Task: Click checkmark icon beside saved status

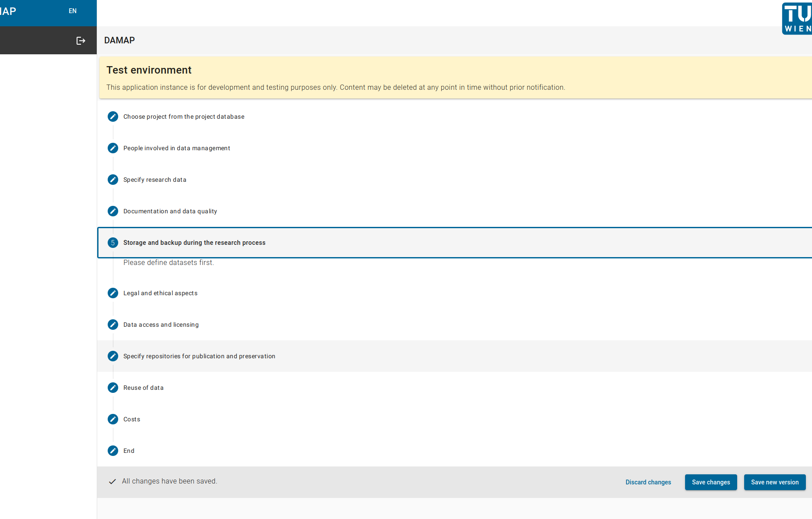Action: [112, 481]
